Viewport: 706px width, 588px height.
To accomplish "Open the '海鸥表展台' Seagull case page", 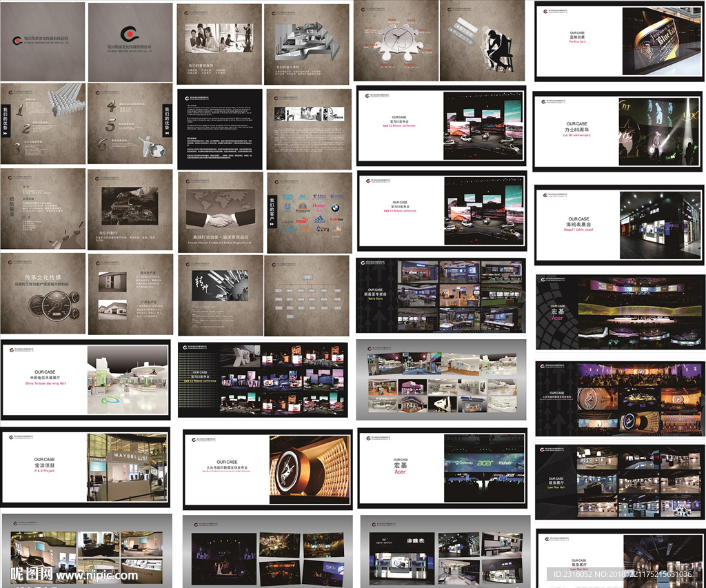I will pyautogui.click(x=620, y=225).
